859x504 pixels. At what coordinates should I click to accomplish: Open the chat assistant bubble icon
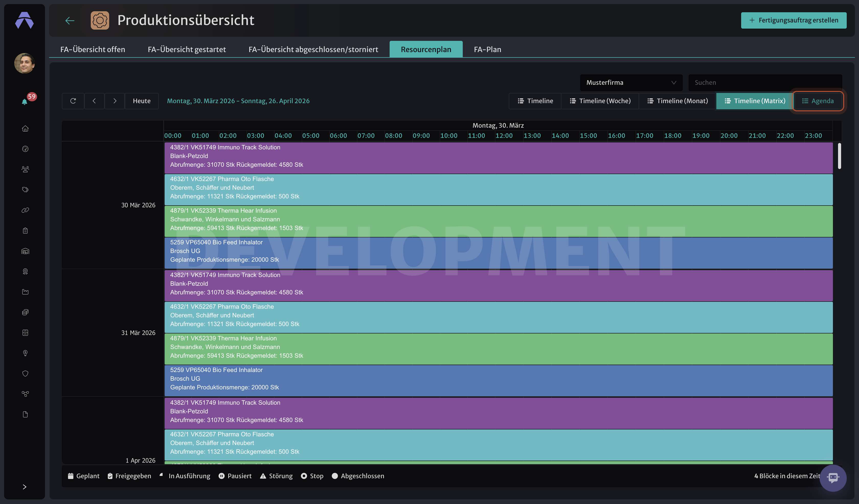point(833,478)
